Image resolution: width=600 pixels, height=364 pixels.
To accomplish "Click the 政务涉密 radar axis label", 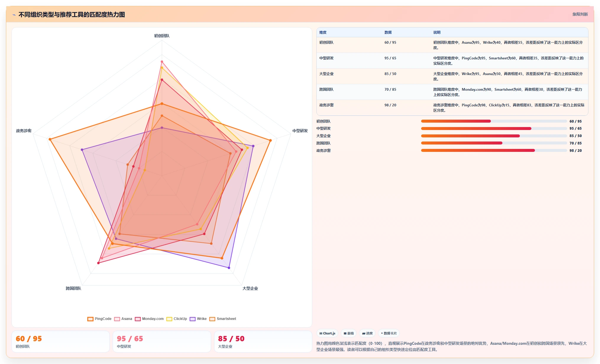I will click(x=24, y=131).
